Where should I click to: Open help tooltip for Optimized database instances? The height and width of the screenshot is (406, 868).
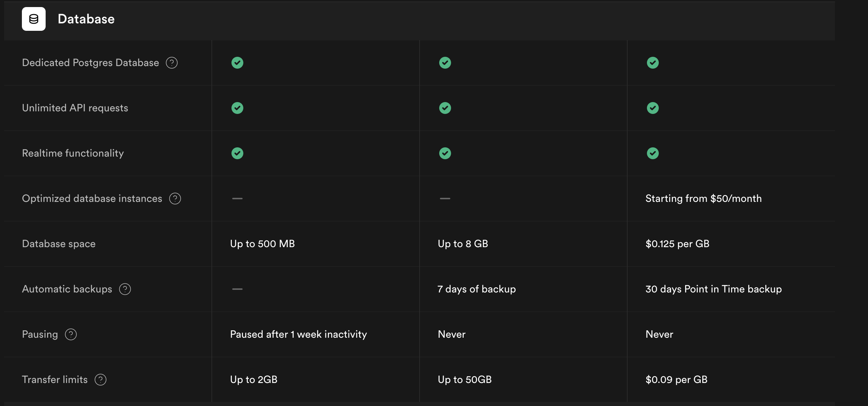point(175,199)
